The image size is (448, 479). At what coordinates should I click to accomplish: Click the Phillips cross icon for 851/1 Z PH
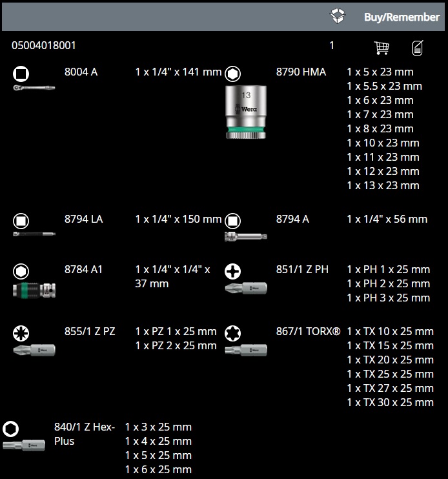tap(232, 270)
